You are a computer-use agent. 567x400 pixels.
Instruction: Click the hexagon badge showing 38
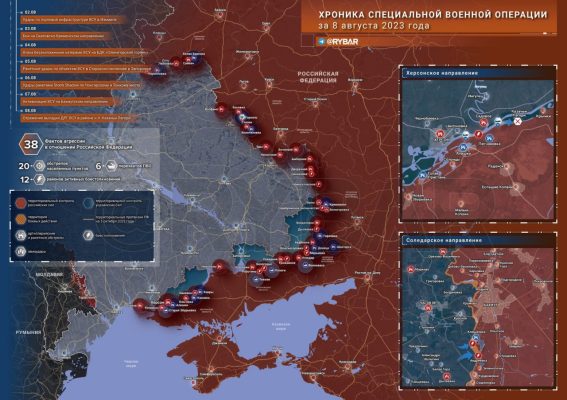tap(31, 145)
